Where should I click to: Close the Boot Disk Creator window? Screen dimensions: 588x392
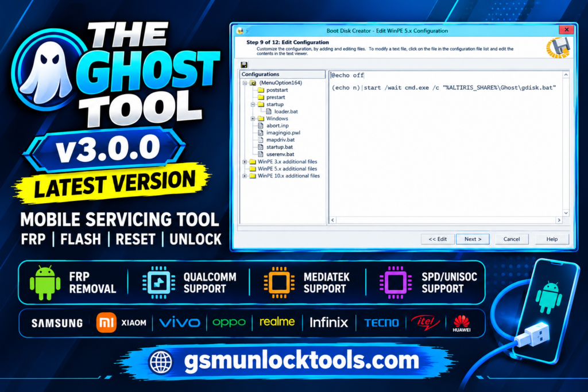pos(566,30)
